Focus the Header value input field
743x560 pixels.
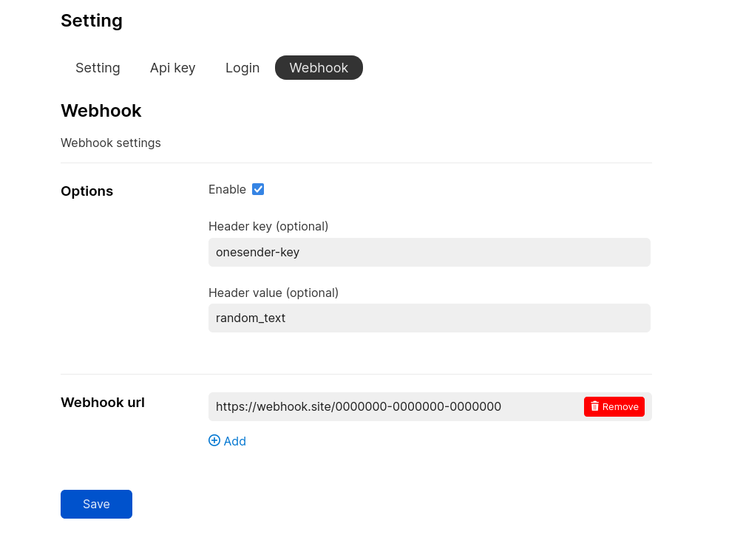pyautogui.click(x=429, y=318)
